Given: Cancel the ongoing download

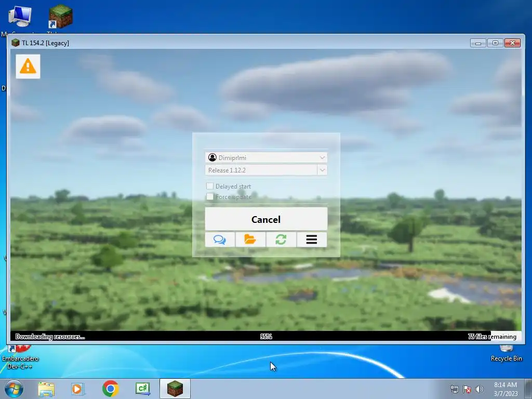Looking at the screenshot, I should coord(266,219).
